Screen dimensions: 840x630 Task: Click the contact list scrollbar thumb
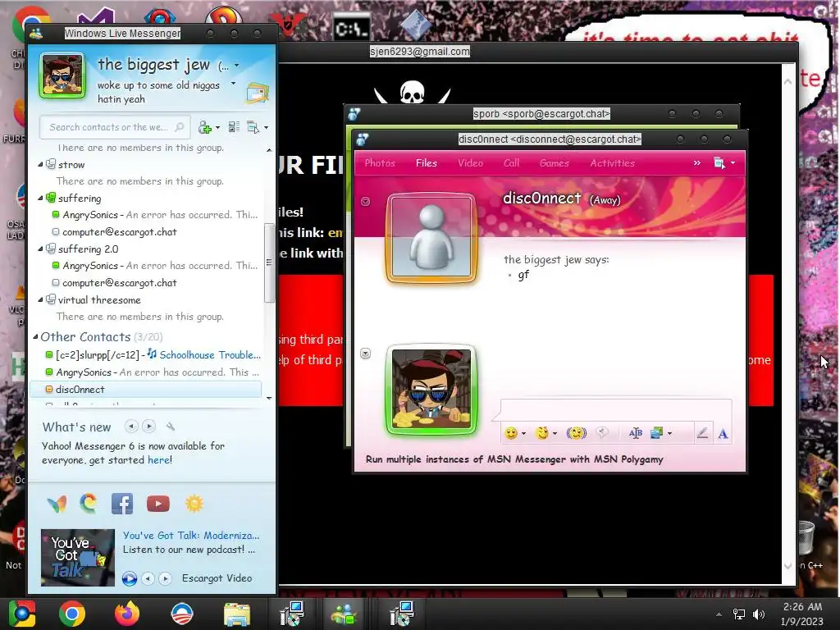pyautogui.click(x=269, y=262)
